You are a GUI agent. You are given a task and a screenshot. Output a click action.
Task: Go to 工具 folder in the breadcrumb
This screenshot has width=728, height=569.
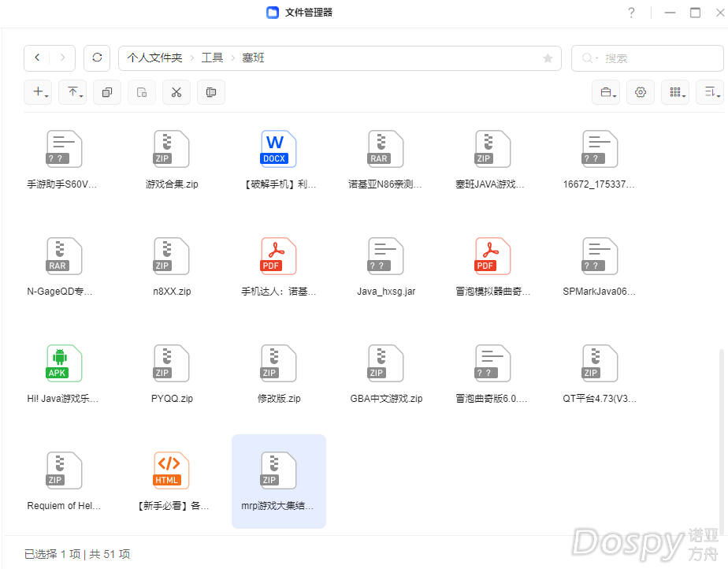click(212, 58)
